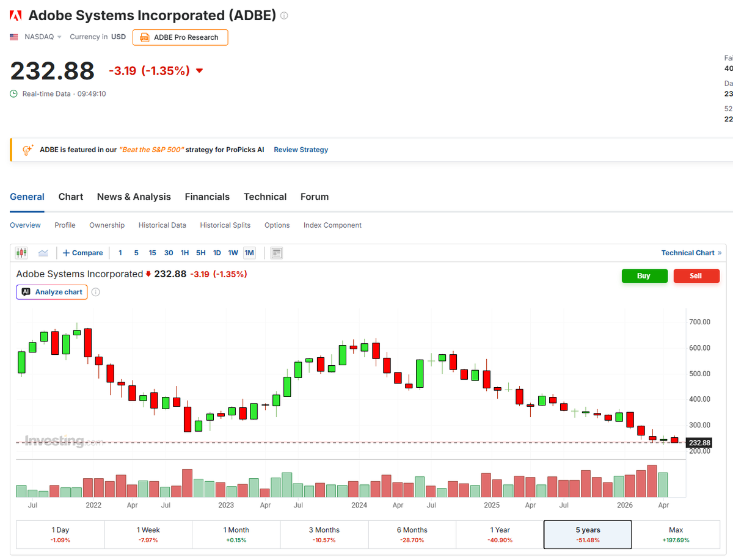Viewport: 733px width, 560px height.
Task: Open the Profile sub-tab
Action: point(65,225)
